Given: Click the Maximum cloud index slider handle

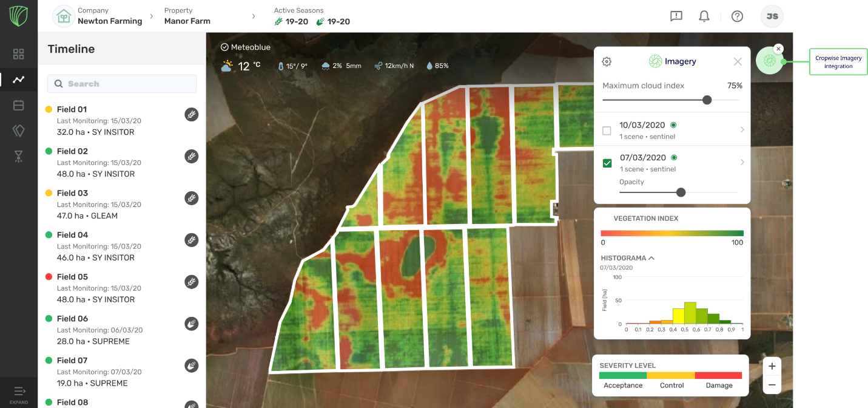Looking at the screenshot, I should (x=707, y=100).
